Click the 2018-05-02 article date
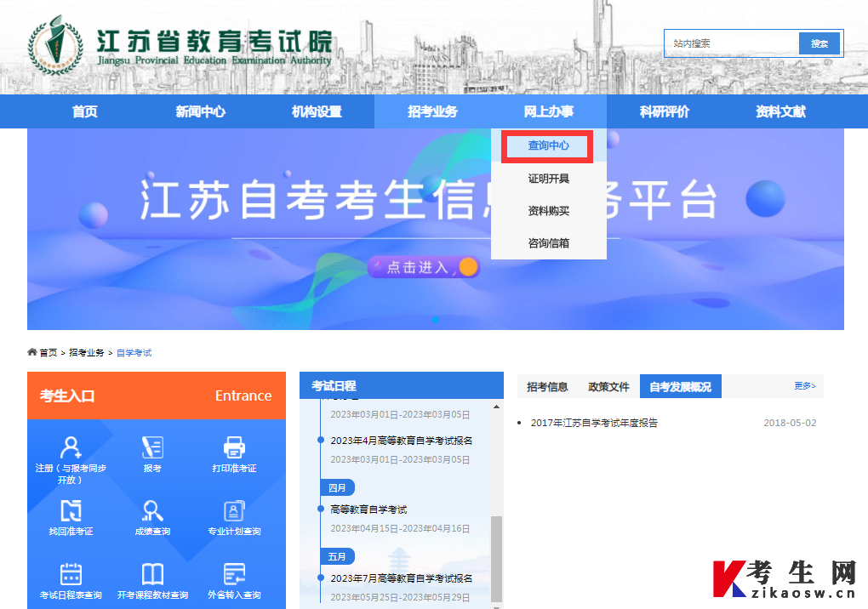Viewport: 868px width, 609px height. [790, 423]
